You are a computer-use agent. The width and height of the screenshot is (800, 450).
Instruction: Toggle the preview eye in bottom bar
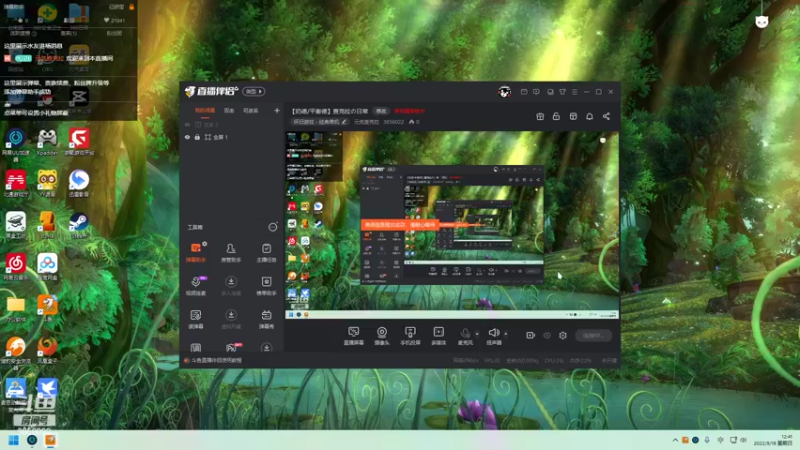(547, 335)
